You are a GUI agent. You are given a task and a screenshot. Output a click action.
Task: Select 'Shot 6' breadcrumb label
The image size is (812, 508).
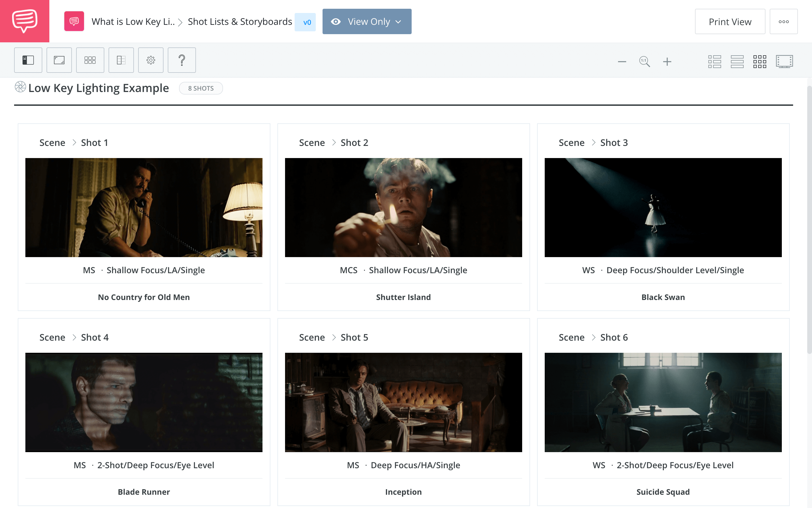[x=614, y=337]
